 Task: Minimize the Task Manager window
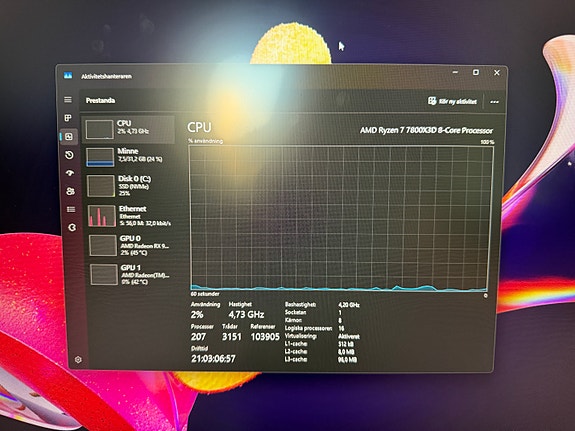455,72
